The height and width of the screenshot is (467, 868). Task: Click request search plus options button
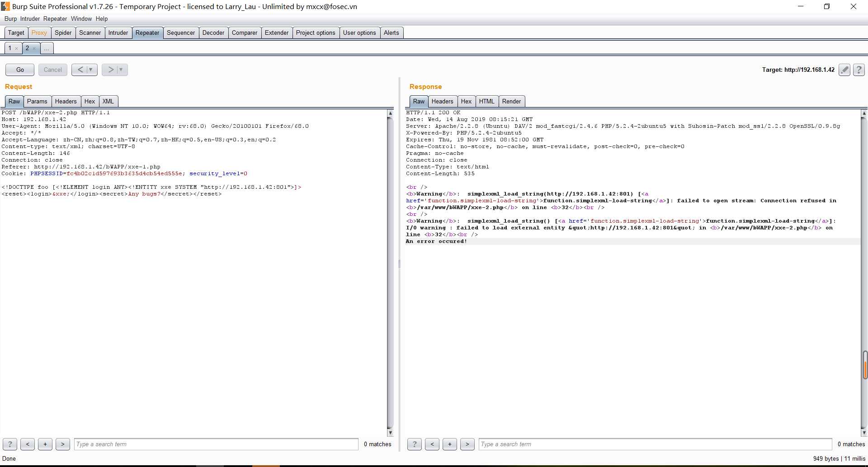pos(45,444)
